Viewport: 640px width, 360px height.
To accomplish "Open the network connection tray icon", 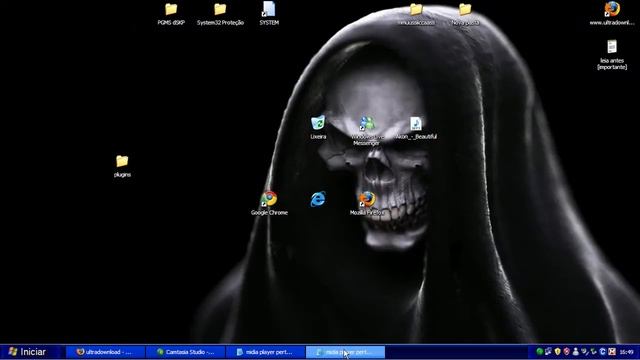I will [548, 351].
